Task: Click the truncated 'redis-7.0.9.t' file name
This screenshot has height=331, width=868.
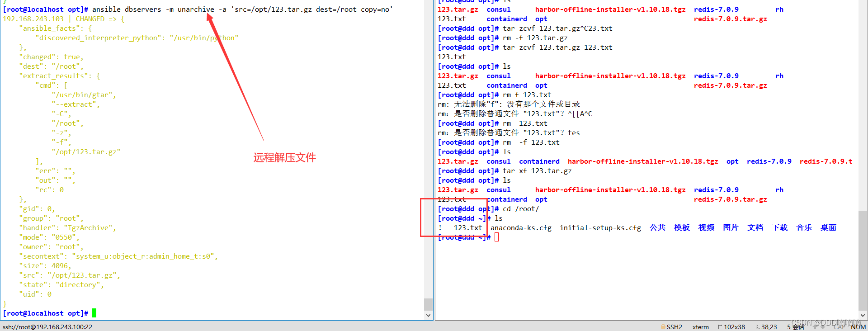Action: click(x=826, y=161)
